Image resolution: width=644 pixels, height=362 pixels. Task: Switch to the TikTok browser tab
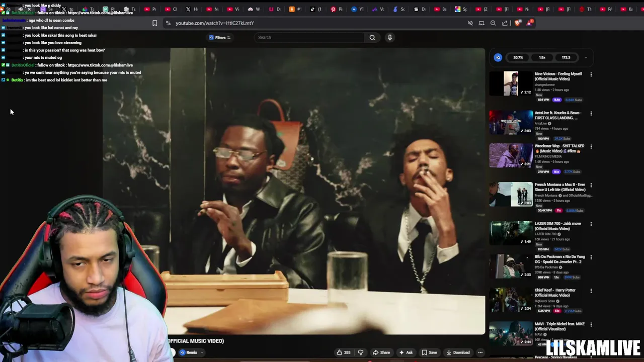315,9
